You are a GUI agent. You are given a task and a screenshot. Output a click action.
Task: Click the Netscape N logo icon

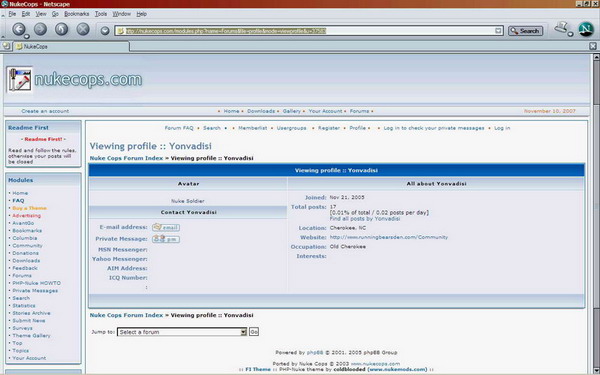(586, 29)
